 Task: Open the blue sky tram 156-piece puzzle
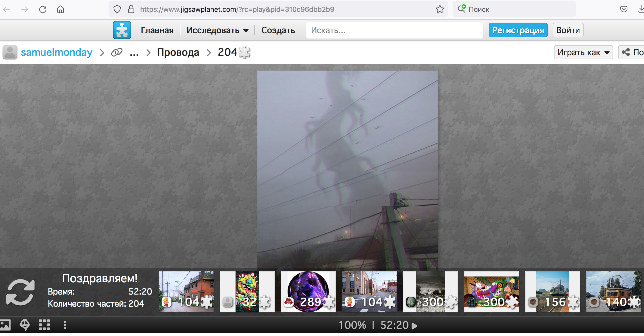[553, 292]
